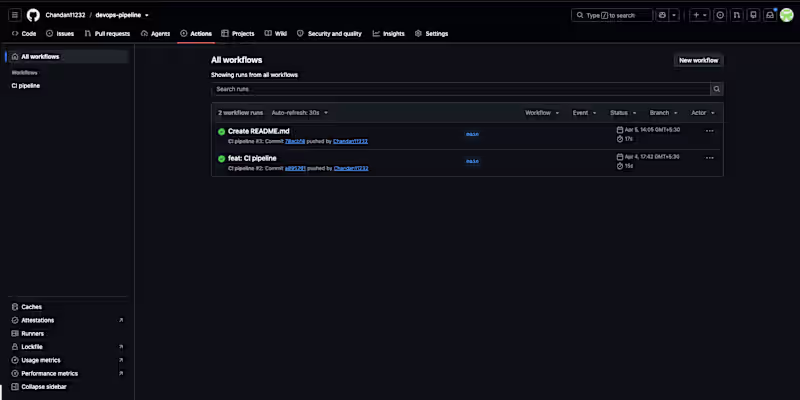Viewport: 800px width, 400px height.
Task: Click the New workflow button
Action: point(698,60)
